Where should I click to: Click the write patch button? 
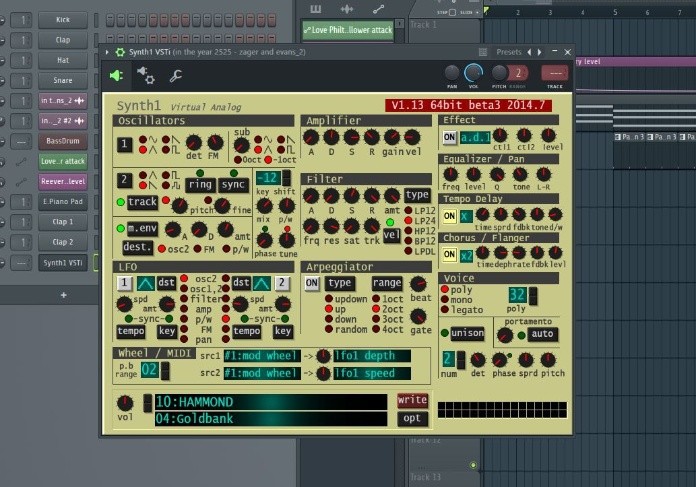click(412, 400)
